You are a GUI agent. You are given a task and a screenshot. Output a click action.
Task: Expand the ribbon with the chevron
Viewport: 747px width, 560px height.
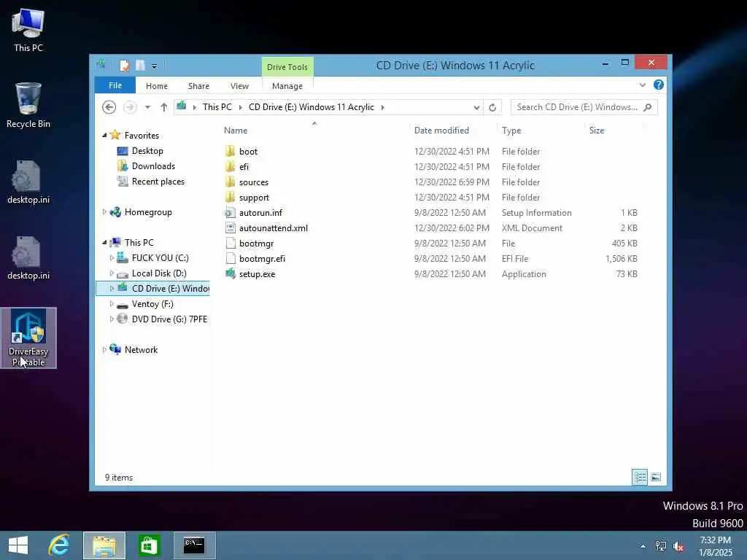click(643, 85)
